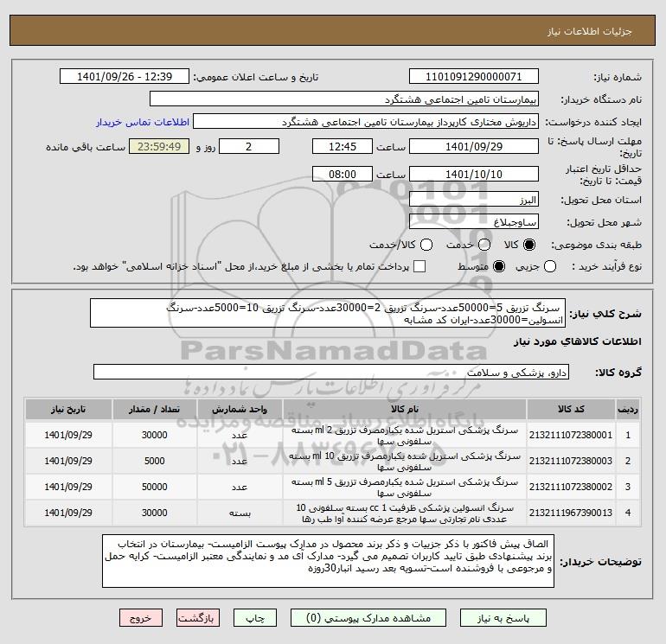
Task: Click the buyer organization name field
Action: (x=344, y=99)
